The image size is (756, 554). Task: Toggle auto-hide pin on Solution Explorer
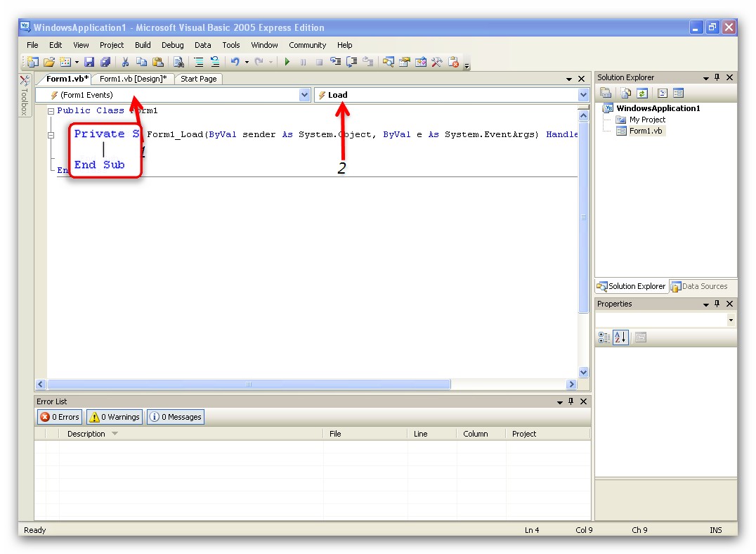tap(717, 77)
